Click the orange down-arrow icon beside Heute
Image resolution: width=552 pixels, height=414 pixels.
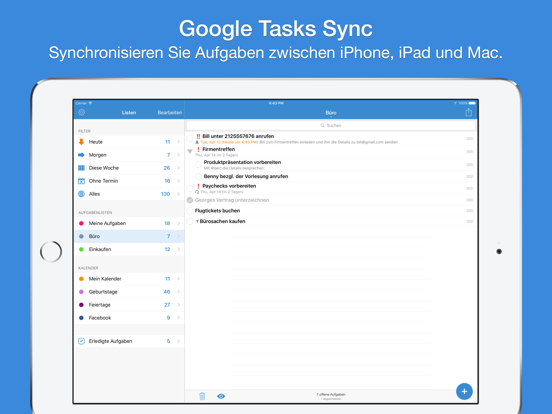click(x=81, y=142)
